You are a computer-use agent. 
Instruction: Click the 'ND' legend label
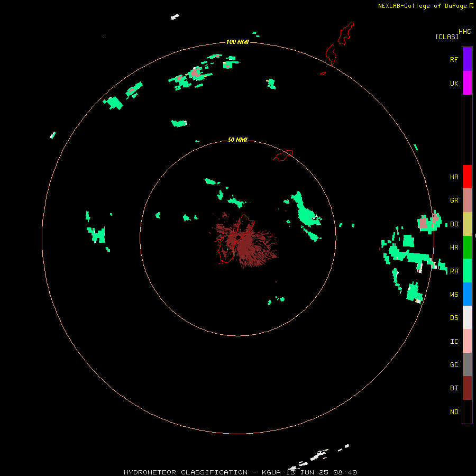[x=454, y=412]
